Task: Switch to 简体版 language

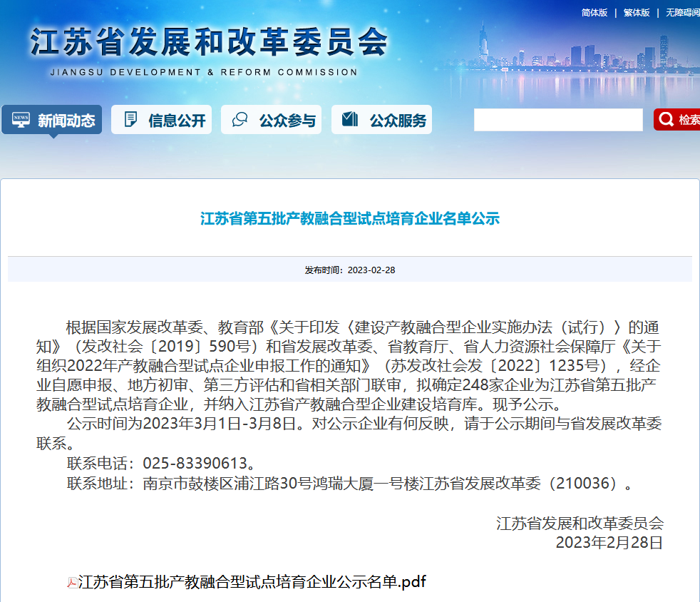Action: 595,13
